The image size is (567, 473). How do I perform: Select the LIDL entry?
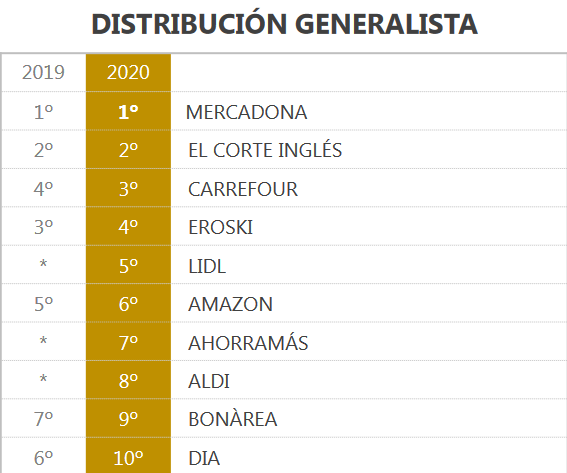207,266
